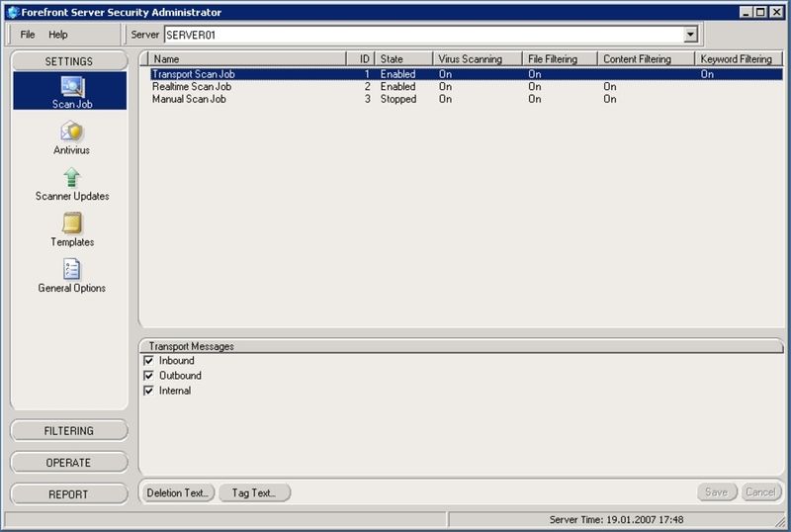Click Virus Scanning On for Manual Scan Job
791x532 pixels.
click(x=445, y=100)
